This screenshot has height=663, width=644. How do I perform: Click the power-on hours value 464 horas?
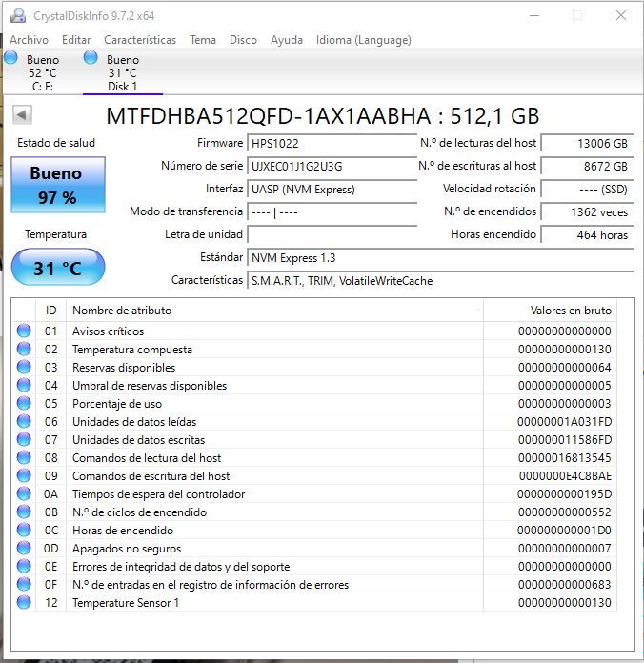tap(588, 234)
